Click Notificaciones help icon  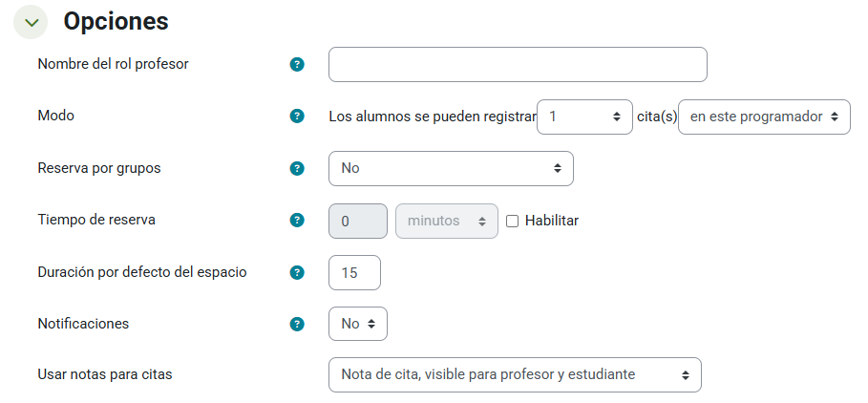pos(297,324)
